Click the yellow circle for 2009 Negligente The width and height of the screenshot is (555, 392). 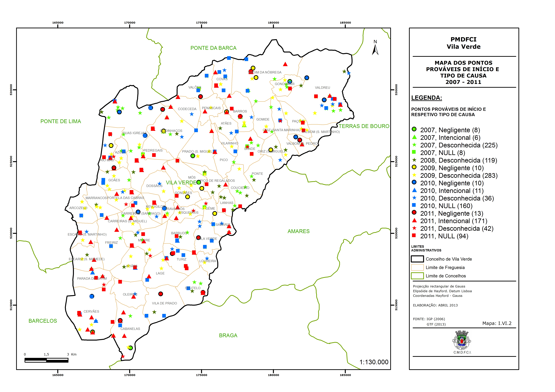pyautogui.click(x=414, y=167)
